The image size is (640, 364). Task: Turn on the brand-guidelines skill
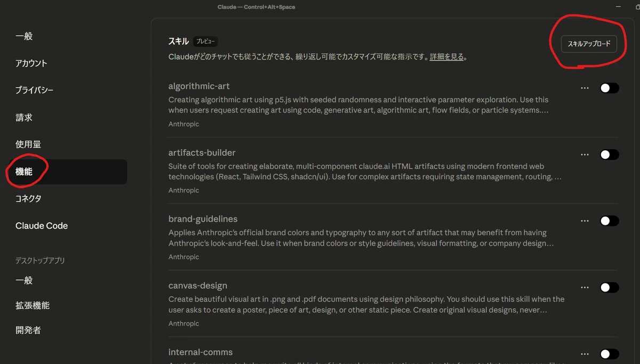[610, 221]
